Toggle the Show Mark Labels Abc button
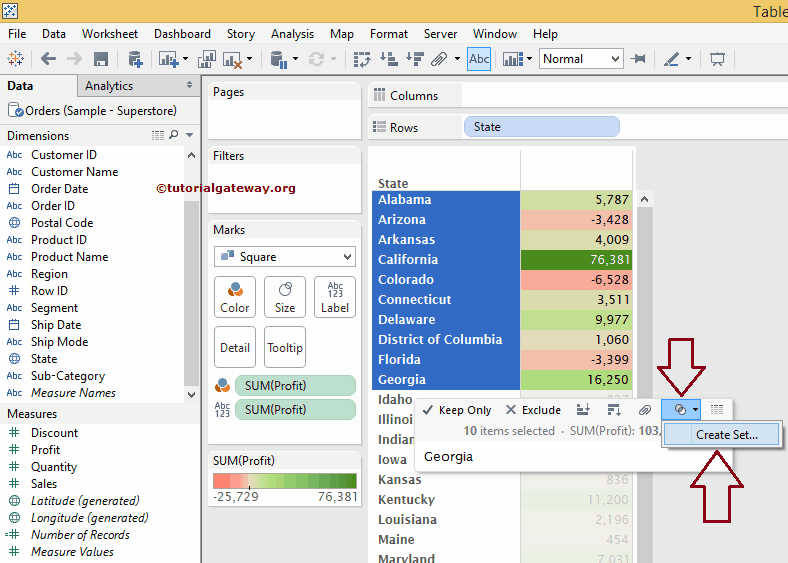The width and height of the screenshot is (788, 563). [480, 59]
